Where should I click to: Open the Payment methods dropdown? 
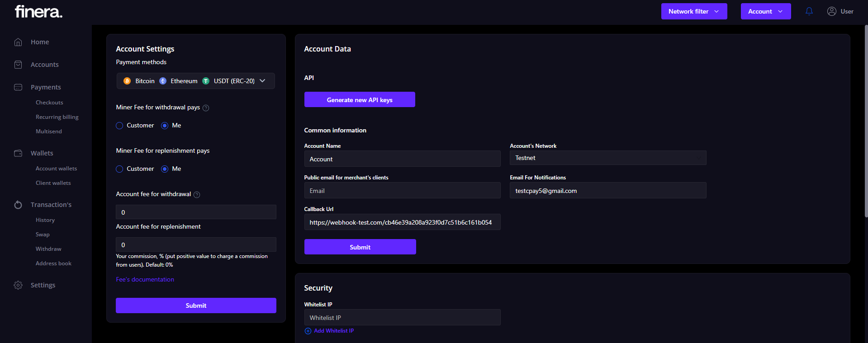(195, 81)
